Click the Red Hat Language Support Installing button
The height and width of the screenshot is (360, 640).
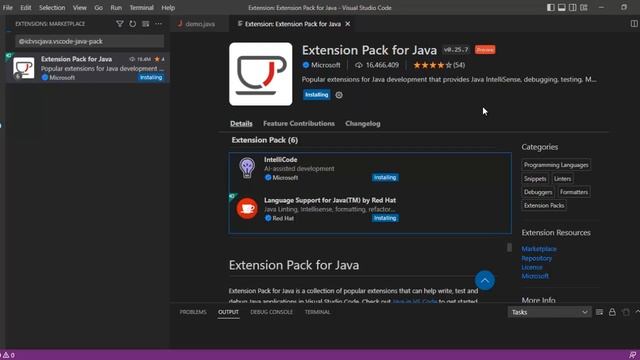[x=385, y=218]
